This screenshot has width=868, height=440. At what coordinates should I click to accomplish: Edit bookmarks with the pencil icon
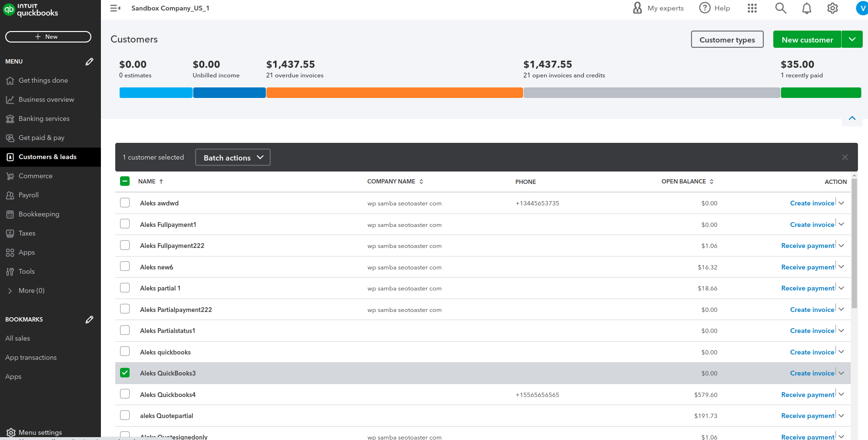pos(89,320)
